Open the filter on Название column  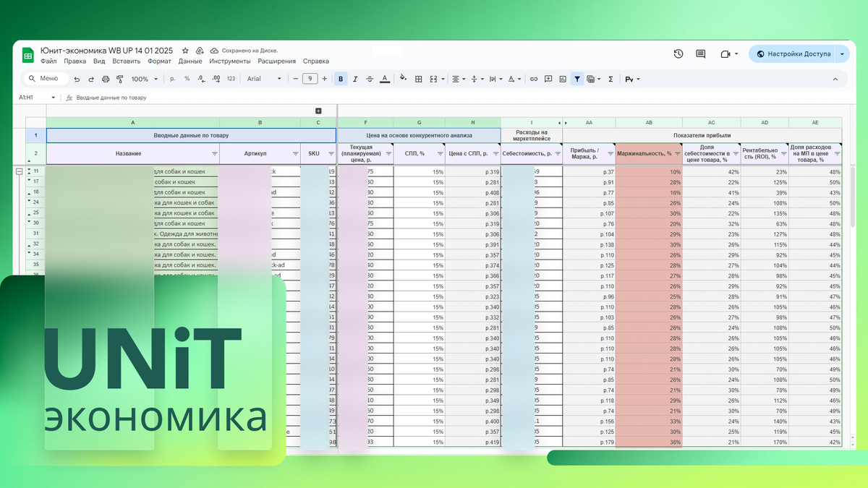point(214,154)
